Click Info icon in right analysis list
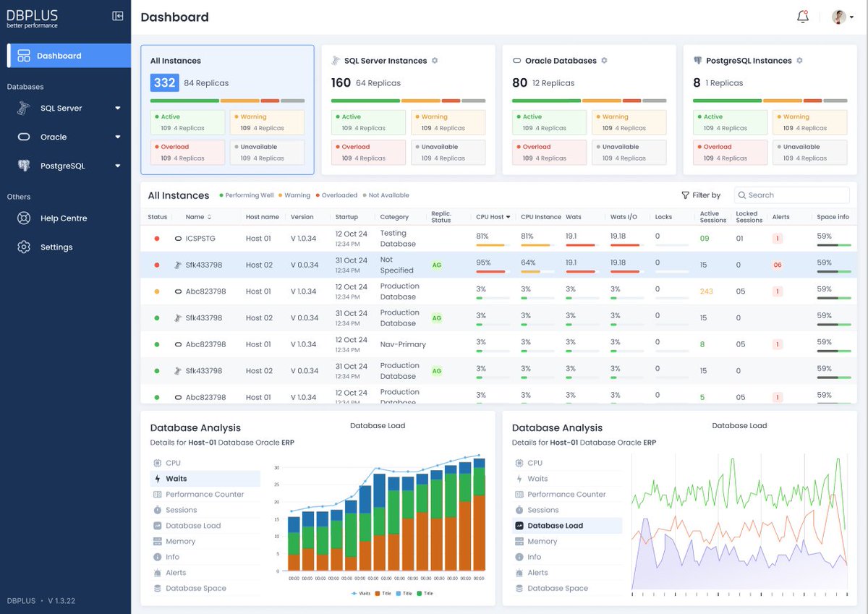The image size is (868, 614). point(519,557)
